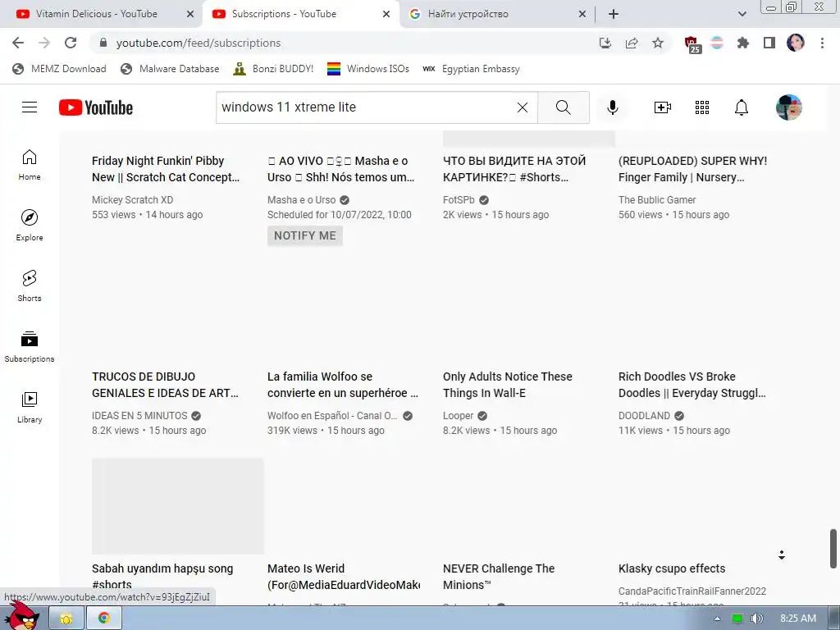Switch to the Vitamin Delicious - YouTube tab
Image resolution: width=840 pixels, height=630 pixels.
tap(97, 14)
